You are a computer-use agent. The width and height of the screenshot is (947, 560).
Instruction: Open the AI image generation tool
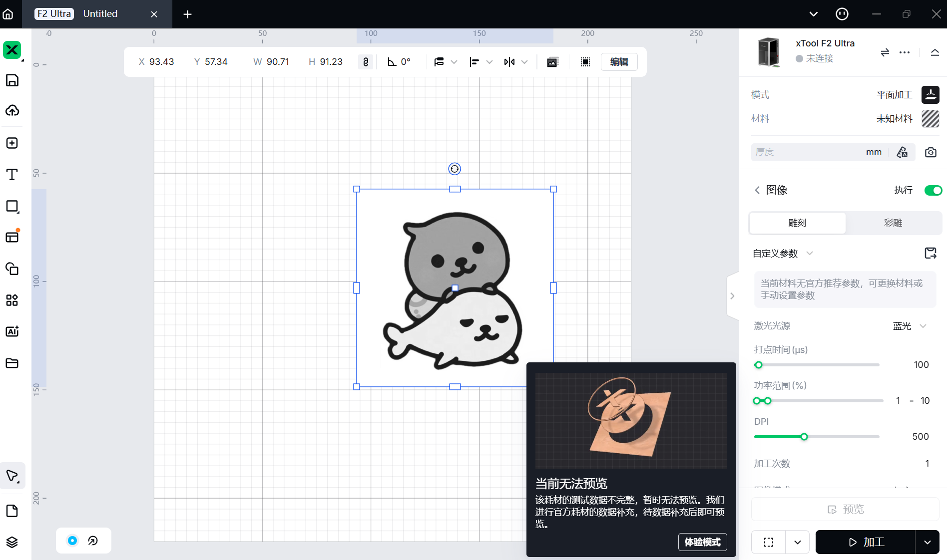pyautogui.click(x=12, y=331)
